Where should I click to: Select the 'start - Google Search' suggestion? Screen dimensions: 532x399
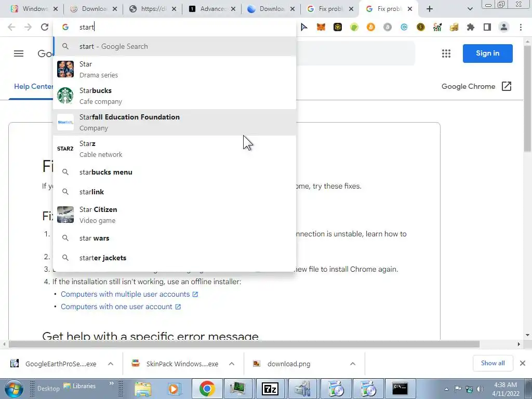[175, 46]
